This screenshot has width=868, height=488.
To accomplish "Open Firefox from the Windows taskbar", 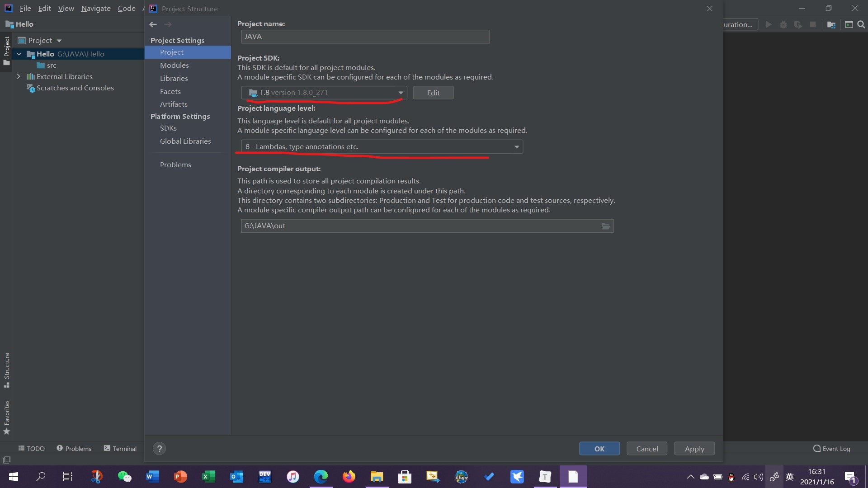I will pos(349,477).
